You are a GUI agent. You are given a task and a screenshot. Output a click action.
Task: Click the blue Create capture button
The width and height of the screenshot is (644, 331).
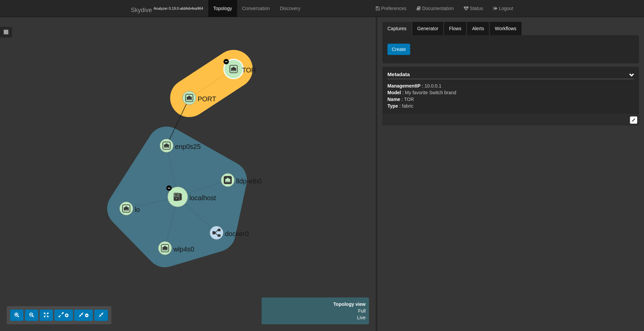tap(398, 49)
